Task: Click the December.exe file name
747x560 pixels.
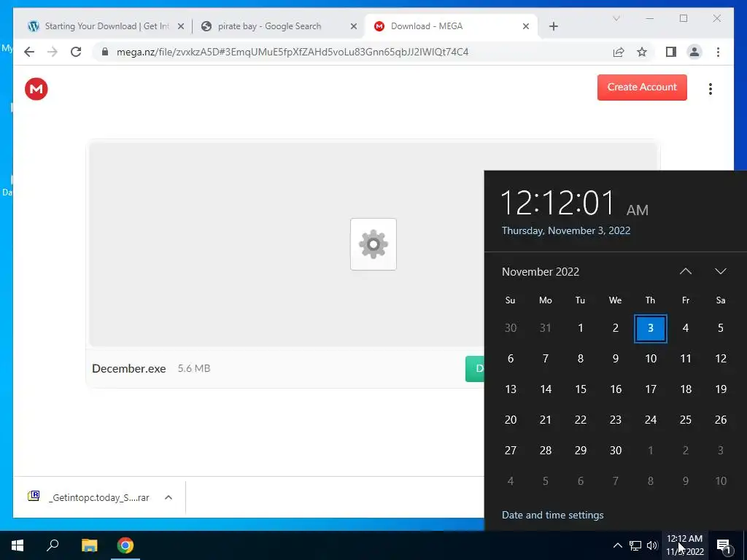Action: [128, 368]
